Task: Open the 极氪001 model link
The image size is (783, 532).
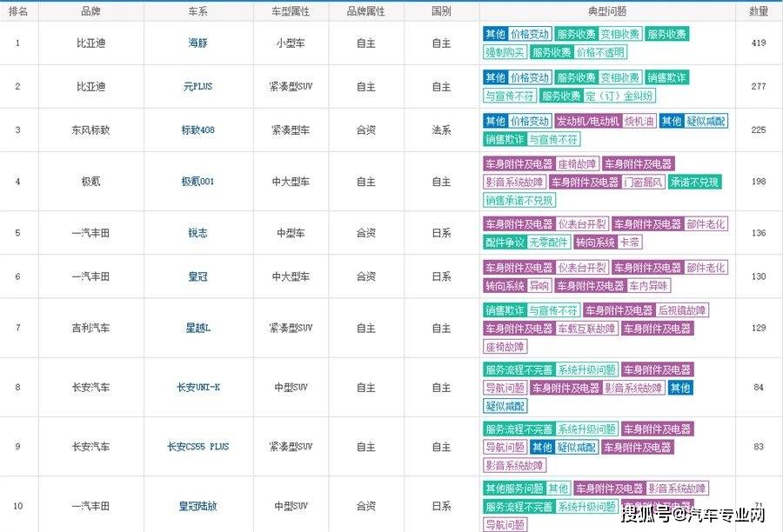Action: [198, 182]
